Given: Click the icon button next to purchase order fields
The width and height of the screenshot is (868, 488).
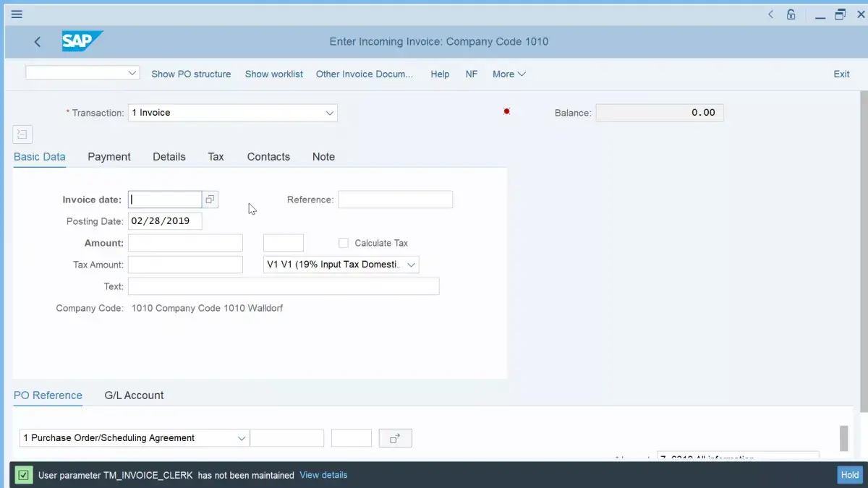Looking at the screenshot, I should (x=396, y=438).
